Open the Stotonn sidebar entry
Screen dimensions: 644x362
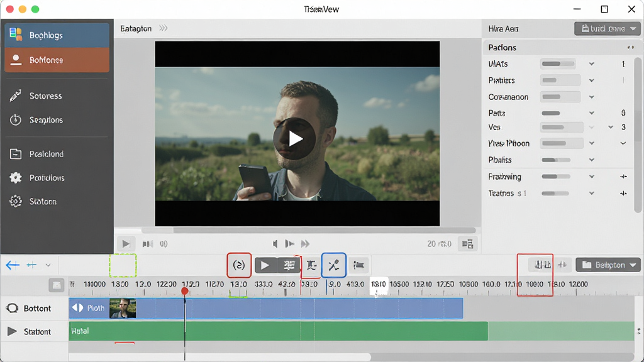click(57, 202)
